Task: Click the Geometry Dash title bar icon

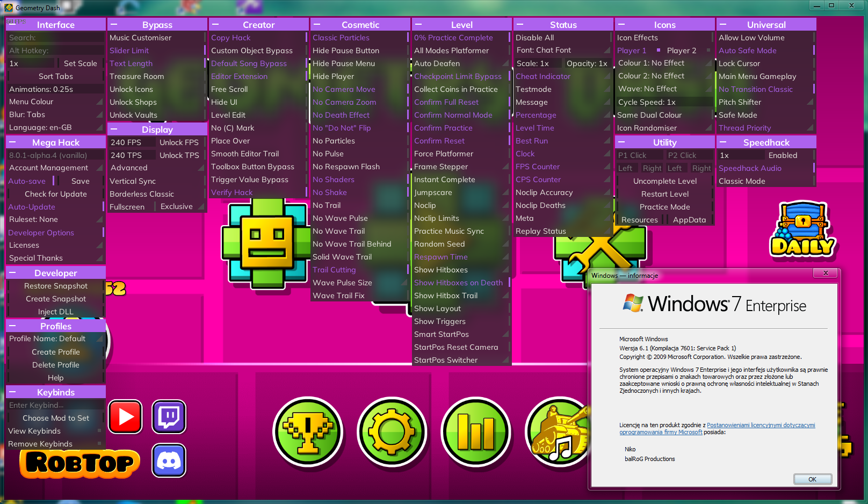Action: point(9,8)
